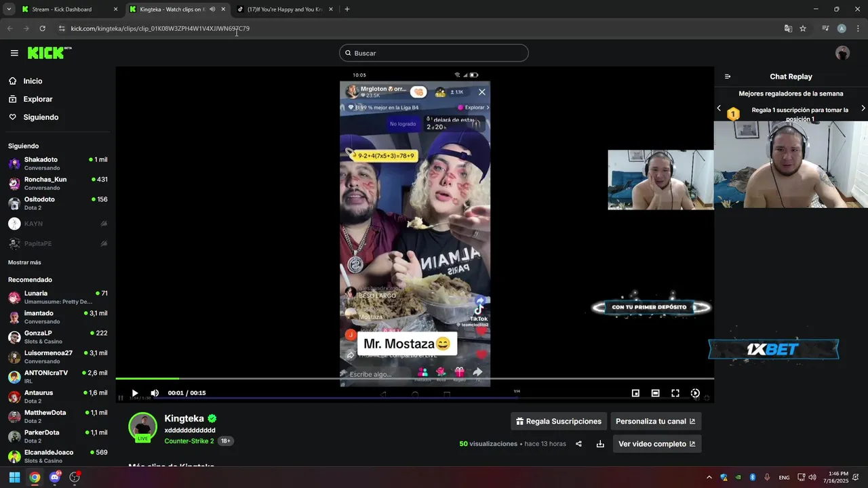868x488 pixels.
Task: Collapse the Chat Replay panel
Action: click(728, 77)
